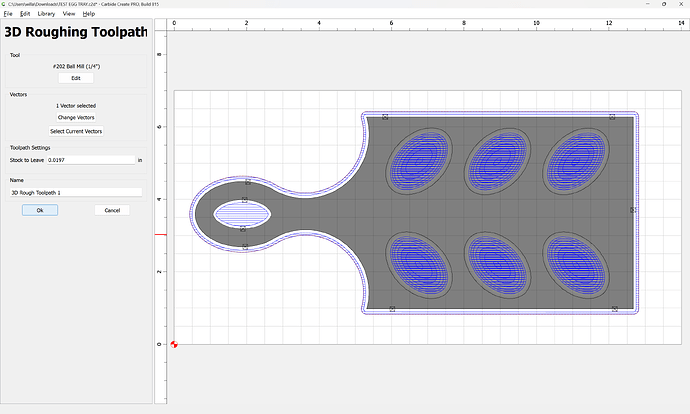Minimize the Carbide Create window
This screenshot has width=690, height=414.
pos(648,4)
